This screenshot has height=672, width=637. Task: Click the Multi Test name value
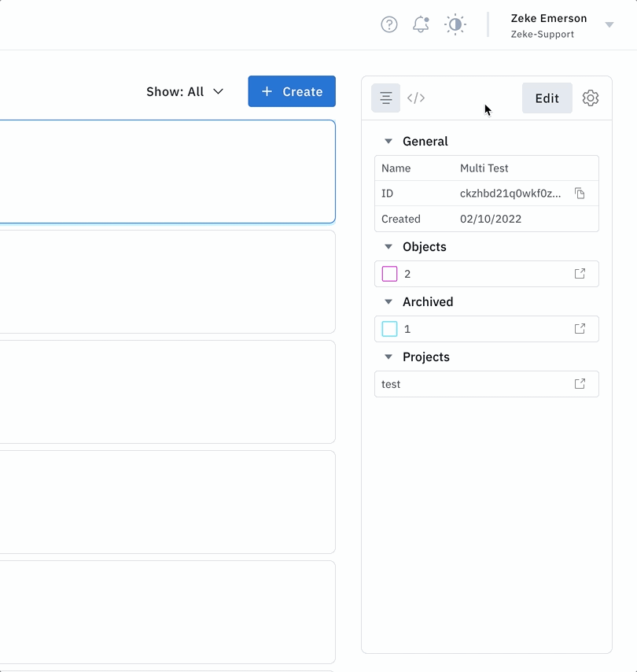[484, 168]
